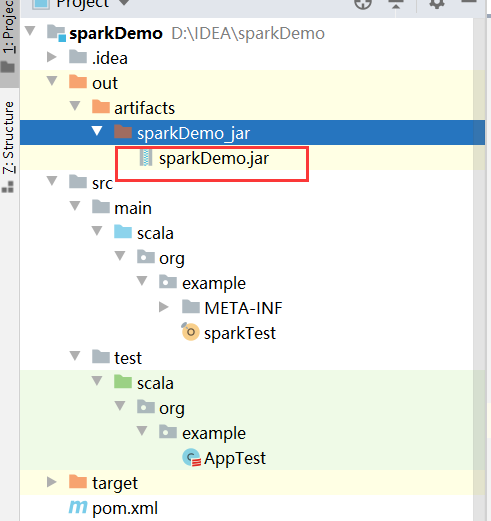Collapse the example package under test
The image size is (491, 521).
pyautogui.click(x=142, y=431)
